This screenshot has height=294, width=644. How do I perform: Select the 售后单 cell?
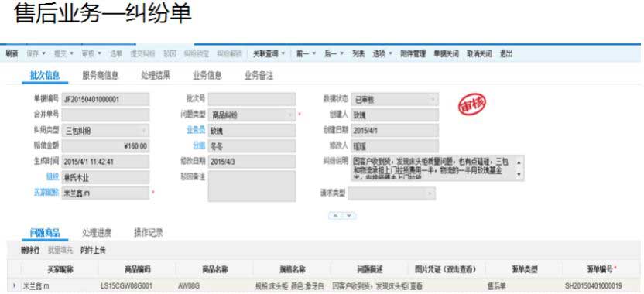point(524,285)
